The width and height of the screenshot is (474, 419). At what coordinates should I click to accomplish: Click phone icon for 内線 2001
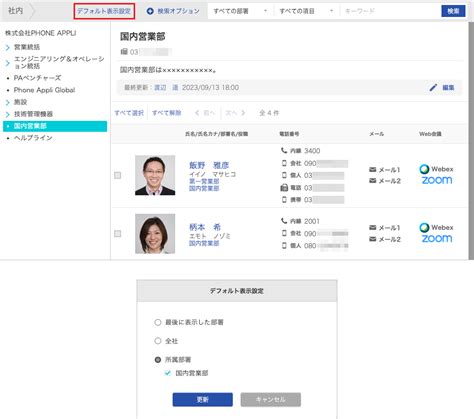click(x=284, y=221)
